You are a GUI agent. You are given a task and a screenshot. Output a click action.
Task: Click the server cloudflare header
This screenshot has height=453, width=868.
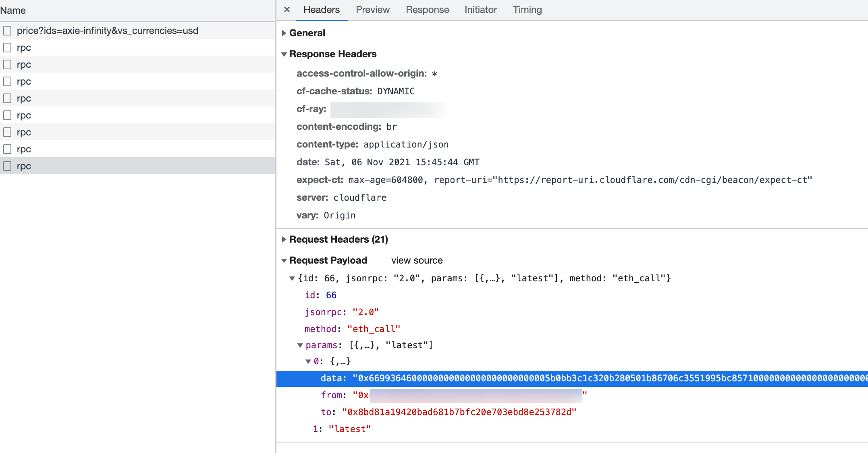[x=341, y=197]
